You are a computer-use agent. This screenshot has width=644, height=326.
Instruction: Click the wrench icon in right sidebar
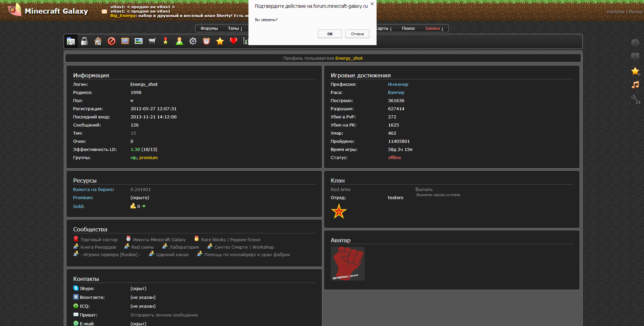[635, 99]
